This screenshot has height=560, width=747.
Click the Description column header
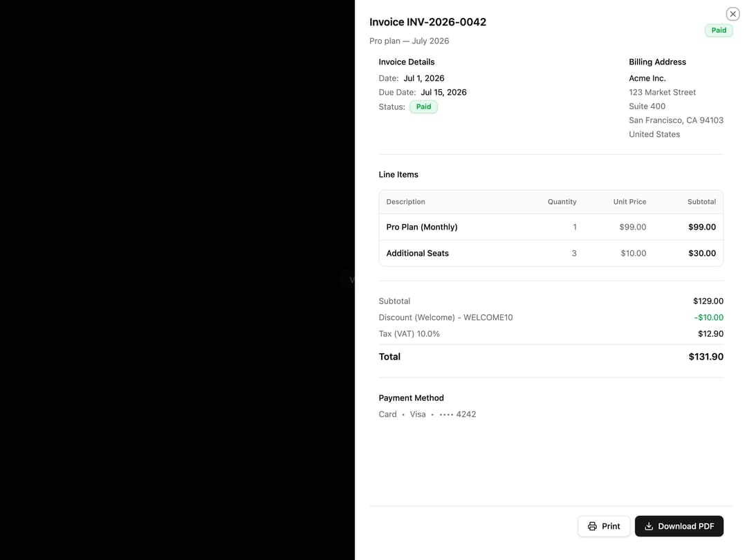[405, 202]
